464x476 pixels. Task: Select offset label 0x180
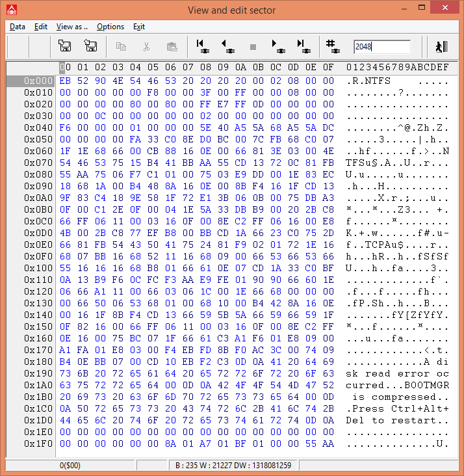[38, 362]
